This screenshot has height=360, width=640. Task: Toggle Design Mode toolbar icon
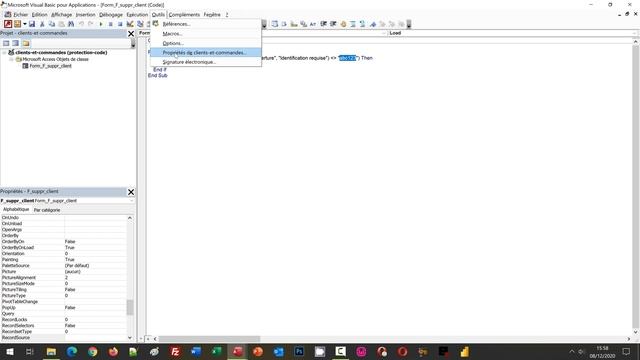coord(130,24)
